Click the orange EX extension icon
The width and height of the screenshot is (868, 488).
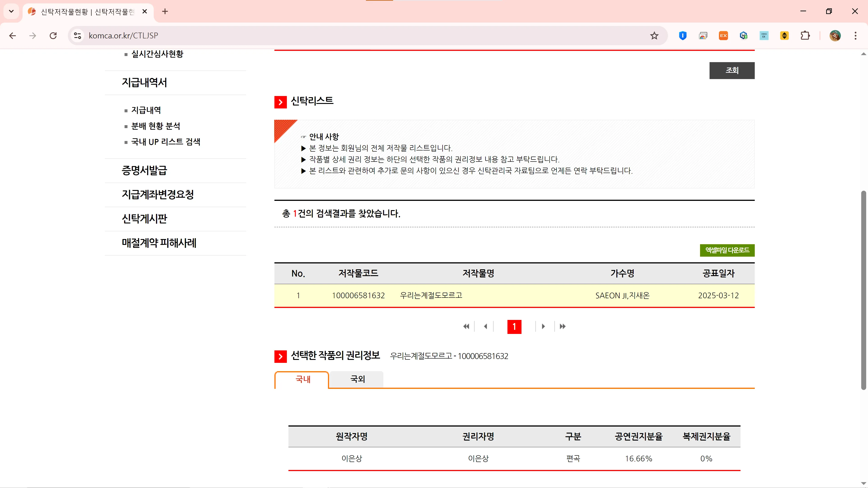point(723,36)
